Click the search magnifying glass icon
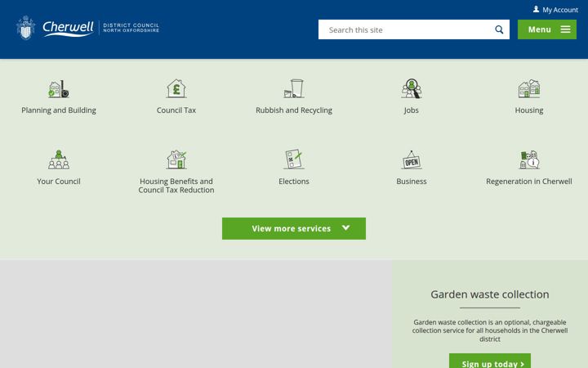 point(499,29)
